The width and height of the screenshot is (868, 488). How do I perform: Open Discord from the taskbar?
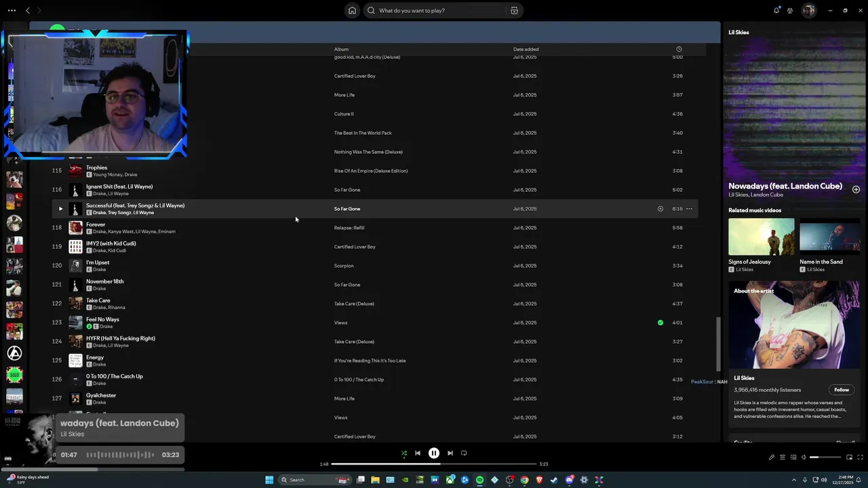[569, 480]
